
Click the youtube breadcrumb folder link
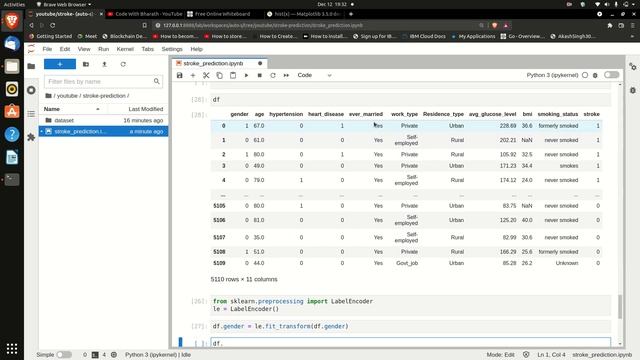tap(67, 96)
